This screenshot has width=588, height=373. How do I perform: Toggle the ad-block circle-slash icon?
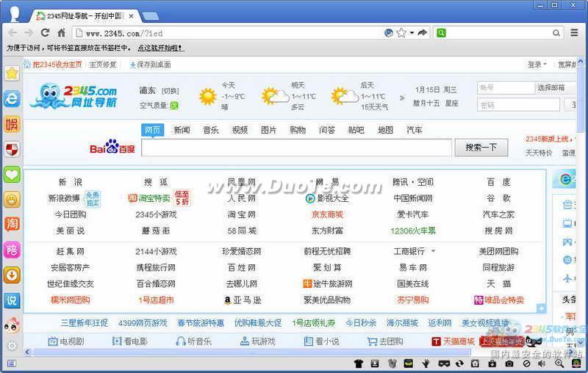point(526,363)
